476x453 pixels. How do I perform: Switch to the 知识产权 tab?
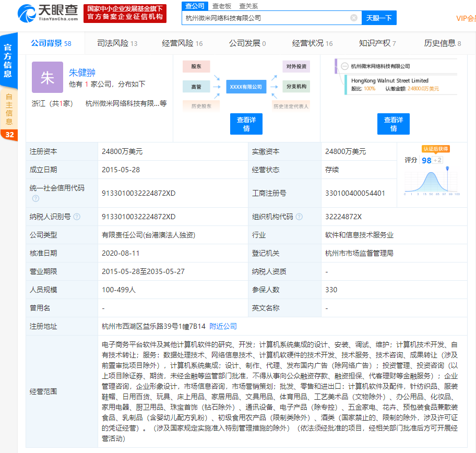click(377, 43)
